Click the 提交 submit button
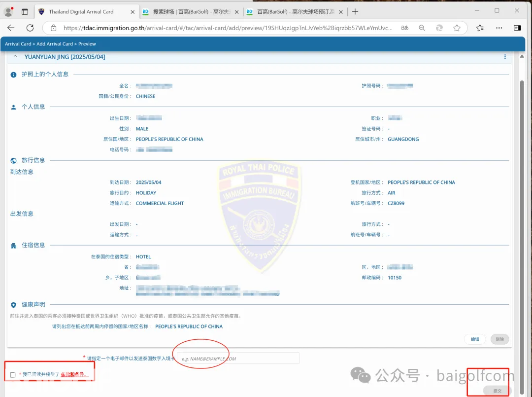This screenshot has height=397, width=532. (497, 390)
